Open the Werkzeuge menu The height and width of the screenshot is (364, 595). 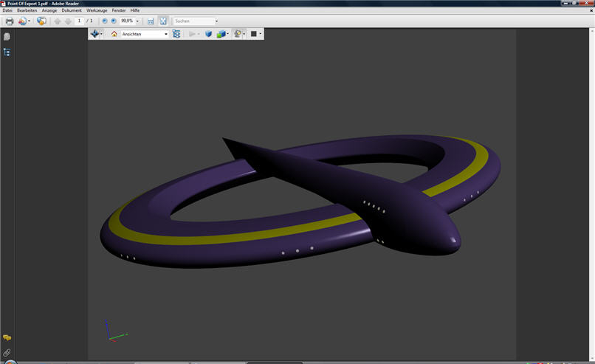tap(96, 10)
